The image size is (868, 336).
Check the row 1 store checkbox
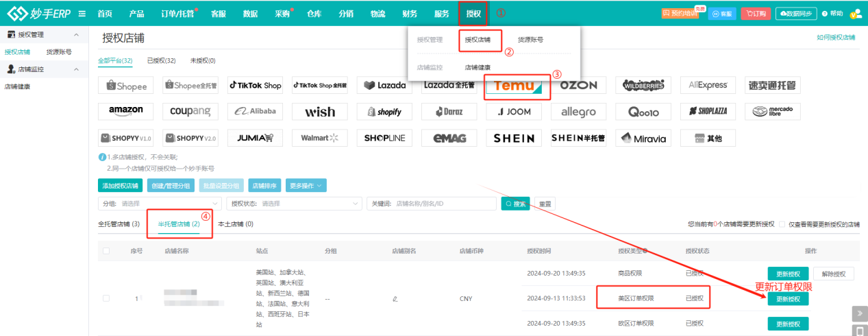tap(106, 298)
